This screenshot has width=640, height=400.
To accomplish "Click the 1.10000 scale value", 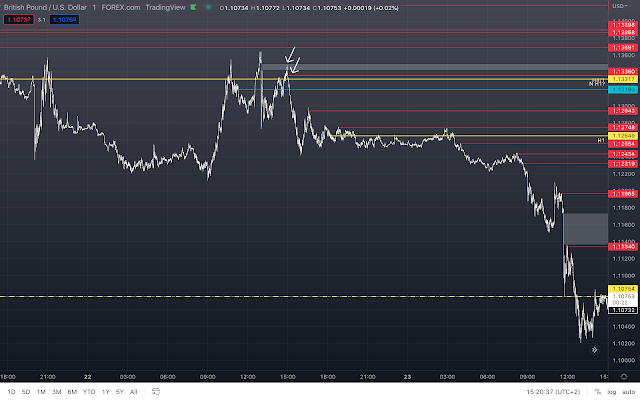I will [624, 360].
